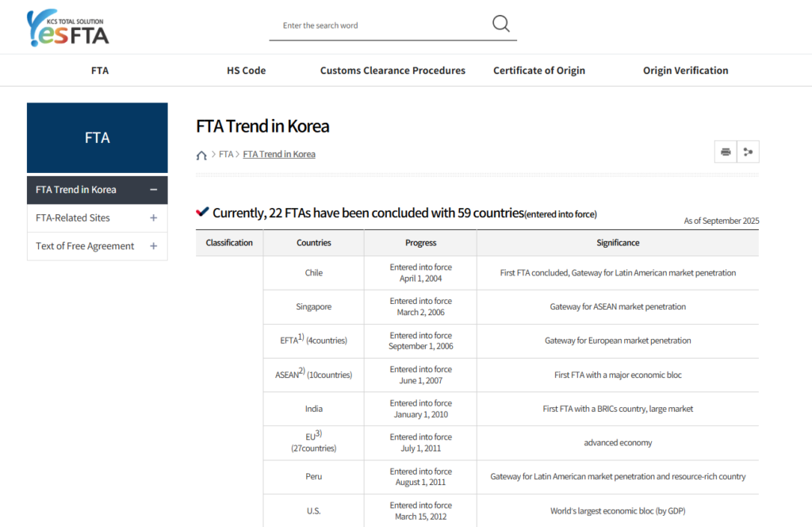Focus the search word input field
Image resolution: width=812 pixels, height=527 pixels.
[381, 25]
